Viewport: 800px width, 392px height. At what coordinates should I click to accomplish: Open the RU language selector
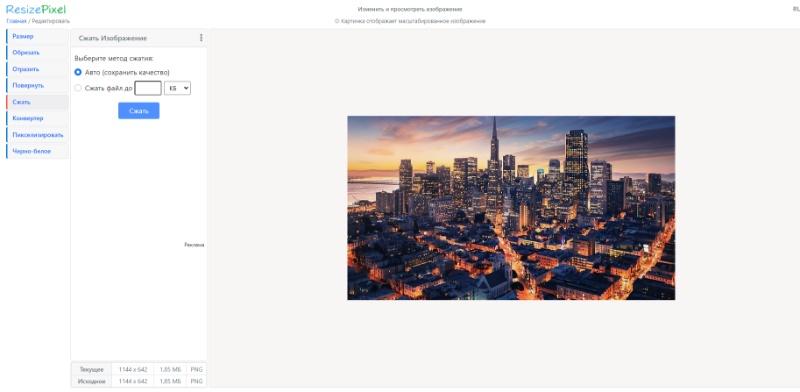796,9
